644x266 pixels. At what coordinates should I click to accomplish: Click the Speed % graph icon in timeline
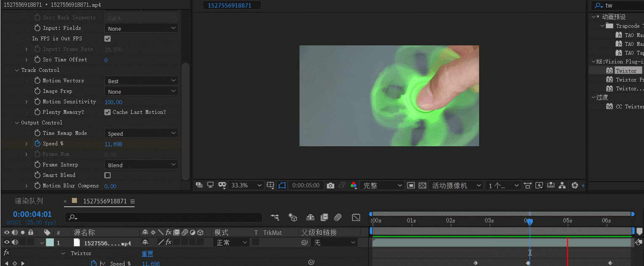(x=102, y=263)
